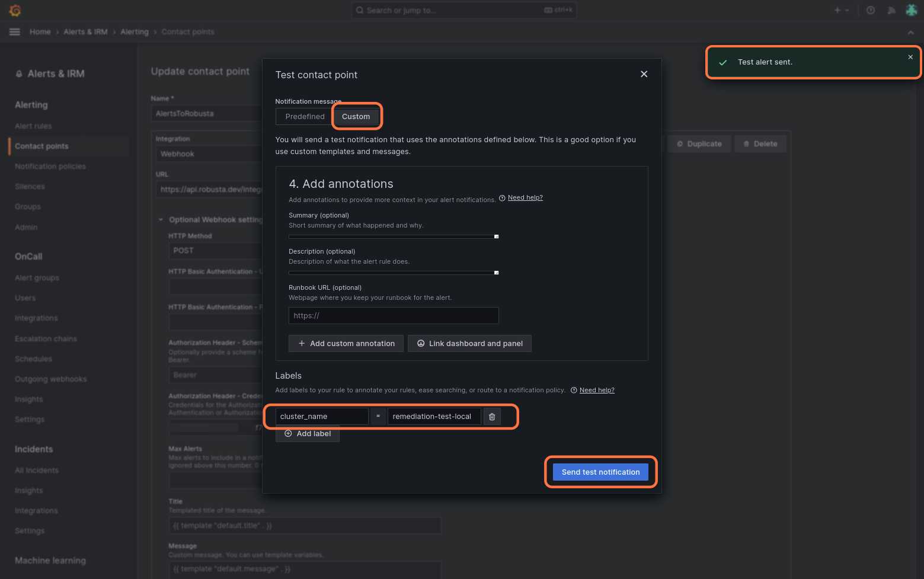This screenshot has width=924, height=579.
Task: Delete the cluster_name label with trash icon
Action: coord(492,417)
